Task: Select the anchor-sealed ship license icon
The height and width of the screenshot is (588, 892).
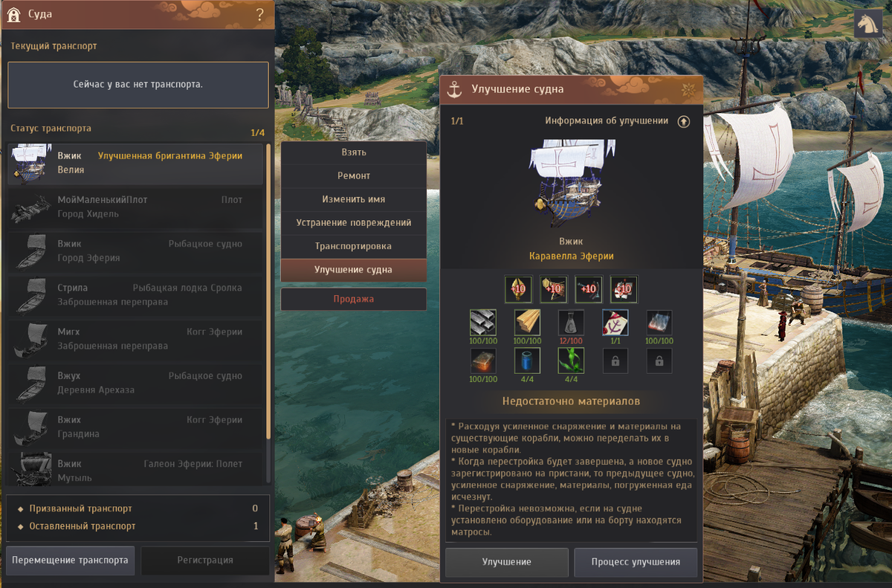Action: (615, 323)
